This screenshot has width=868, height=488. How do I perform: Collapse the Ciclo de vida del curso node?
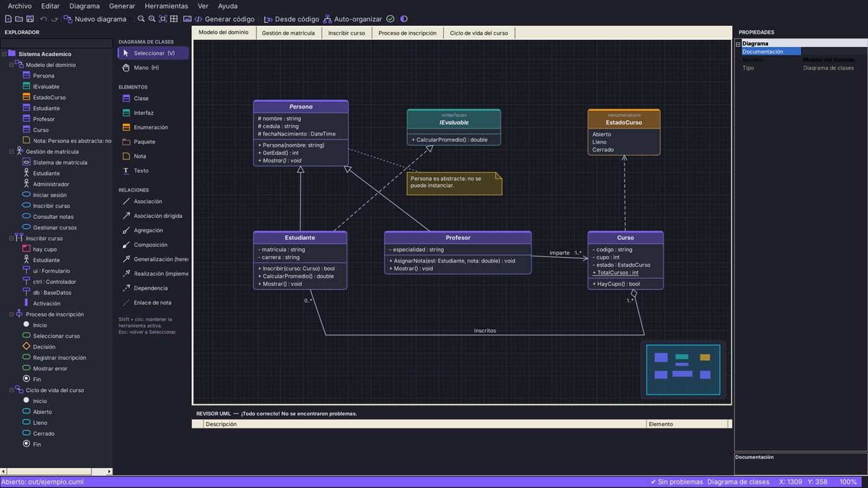click(x=11, y=390)
